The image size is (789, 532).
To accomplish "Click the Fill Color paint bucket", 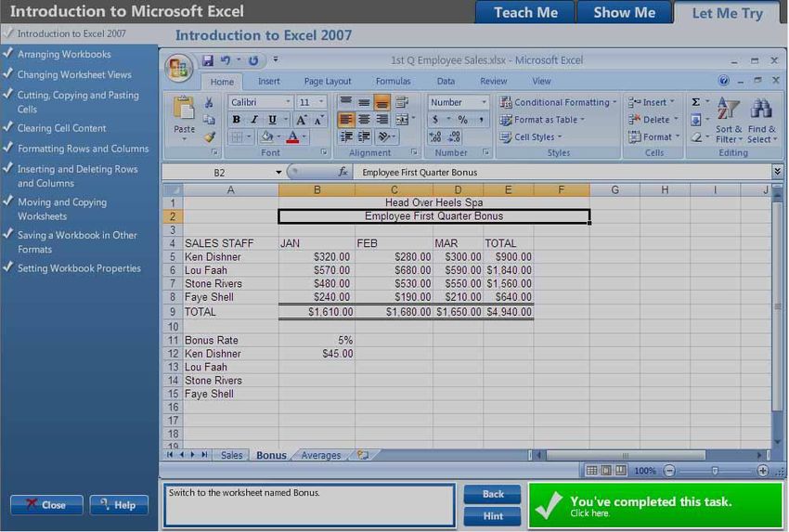I will click(x=266, y=136).
